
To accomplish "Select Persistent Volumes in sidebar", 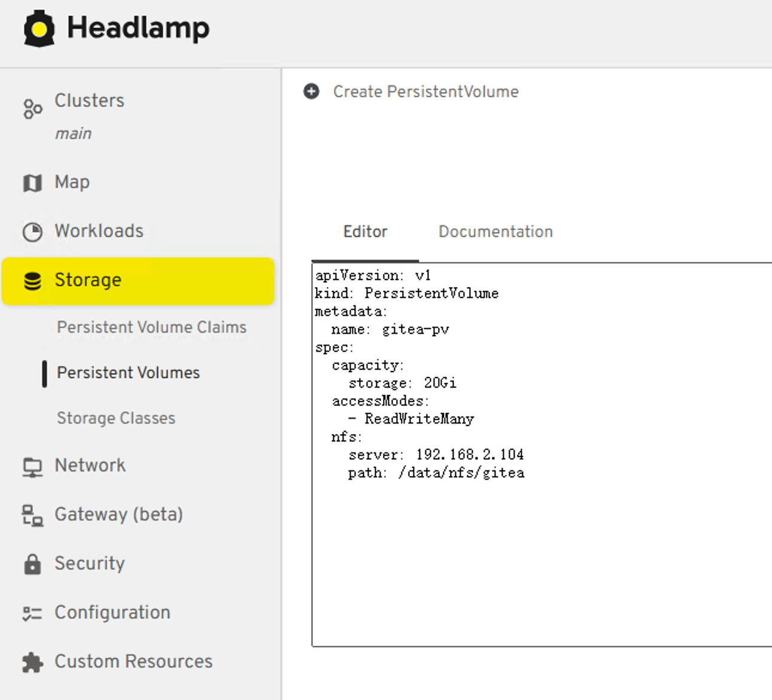I will click(128, 373).
